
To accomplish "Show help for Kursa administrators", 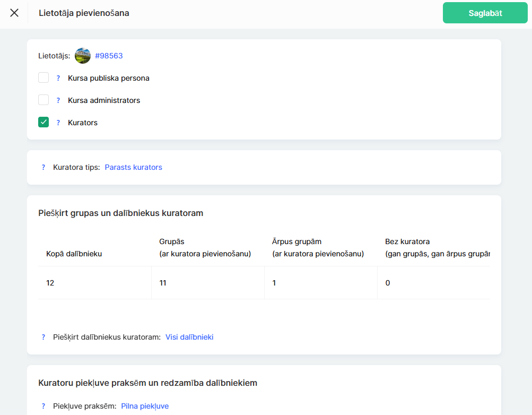I will [58, 100].
